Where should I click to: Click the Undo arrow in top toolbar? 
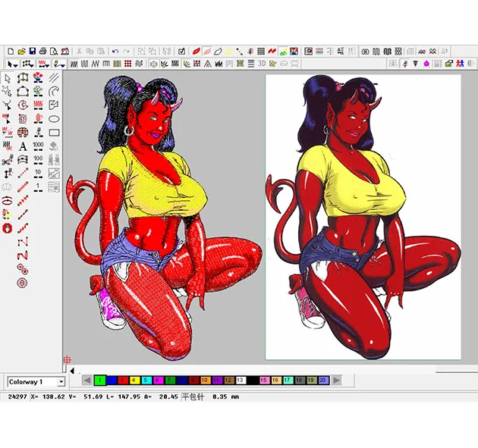[115, 51]
